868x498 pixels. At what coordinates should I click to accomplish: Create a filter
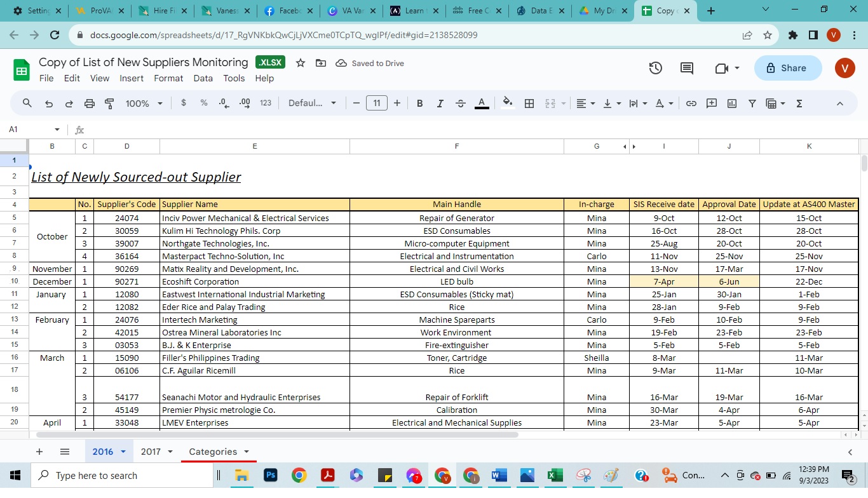pyautogui.click(x=752, y=104)
